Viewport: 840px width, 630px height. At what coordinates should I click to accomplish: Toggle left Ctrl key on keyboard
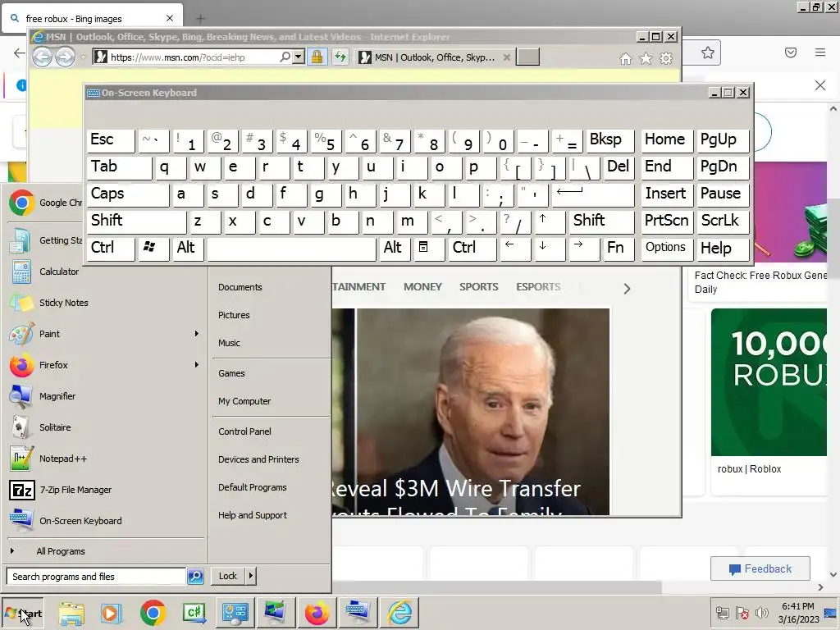(x=111, y=248)
